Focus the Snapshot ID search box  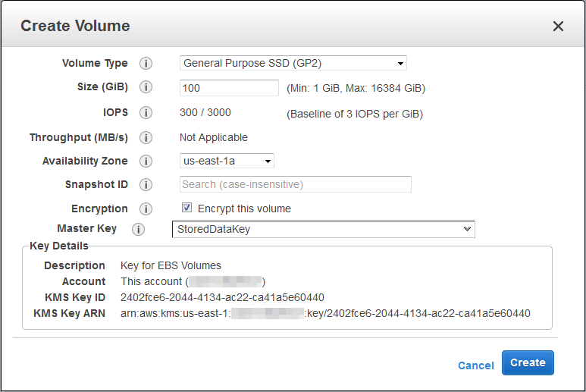point(296,184)
